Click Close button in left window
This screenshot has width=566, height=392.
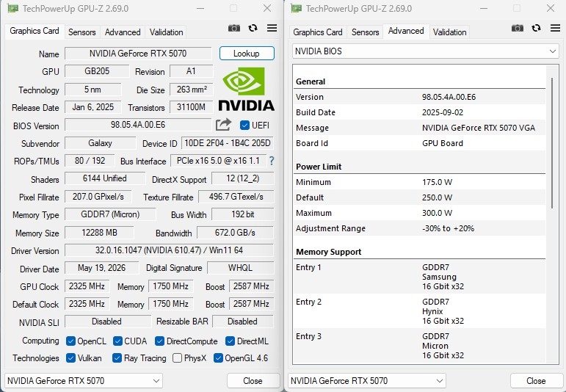pyautogui.click(x=253, y=381)
